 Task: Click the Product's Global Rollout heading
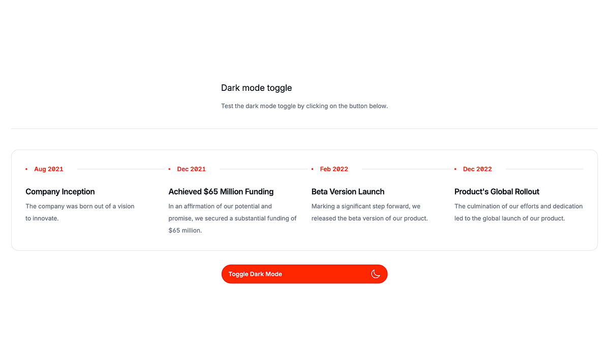click(497, 191)
